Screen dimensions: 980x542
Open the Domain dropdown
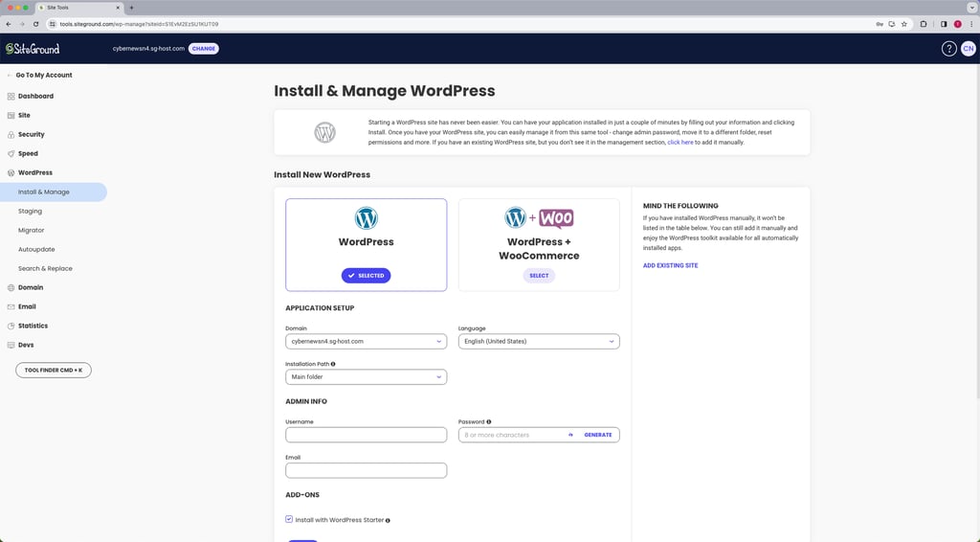pos(366,341)
